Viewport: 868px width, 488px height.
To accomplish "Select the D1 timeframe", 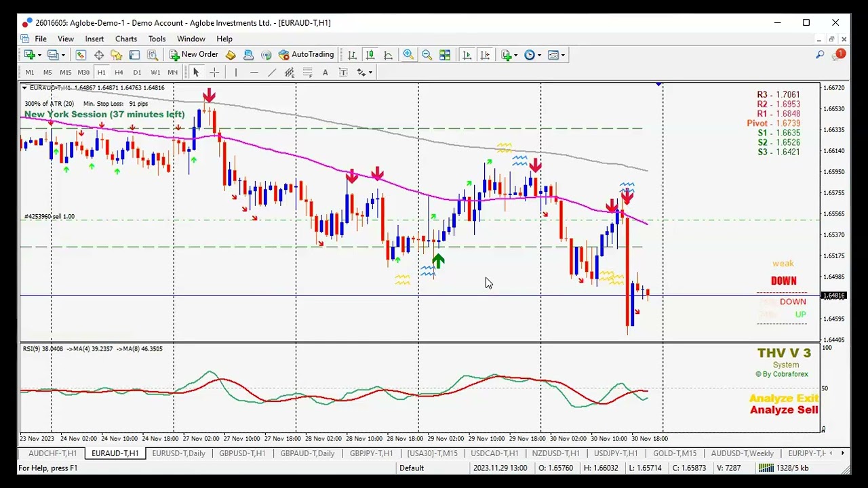I will point(137,73).
